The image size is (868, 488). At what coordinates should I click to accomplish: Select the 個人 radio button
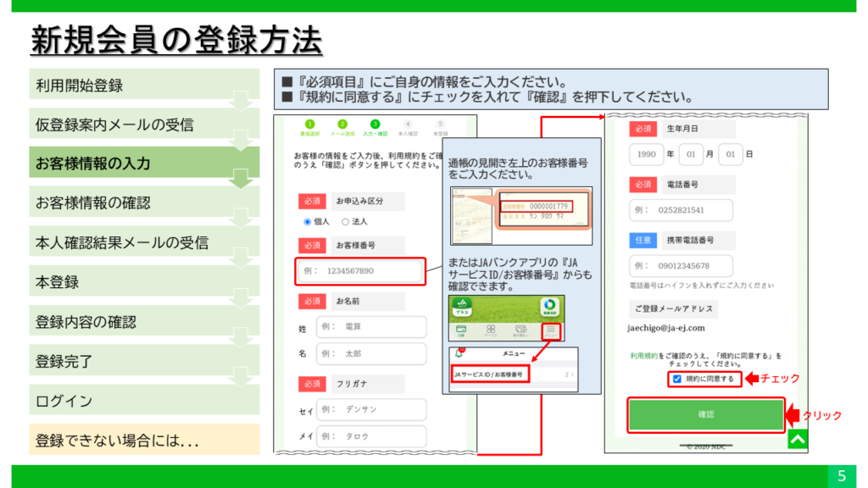[309, 222]
